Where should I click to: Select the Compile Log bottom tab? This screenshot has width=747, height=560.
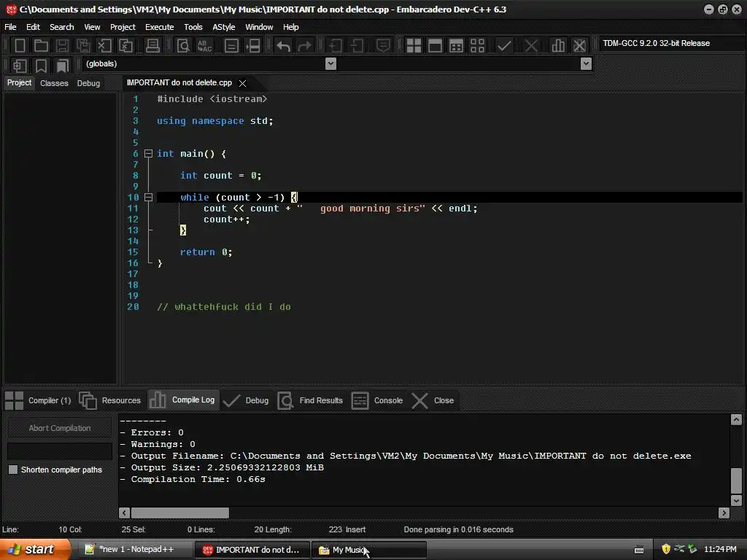tap(183, 400)
